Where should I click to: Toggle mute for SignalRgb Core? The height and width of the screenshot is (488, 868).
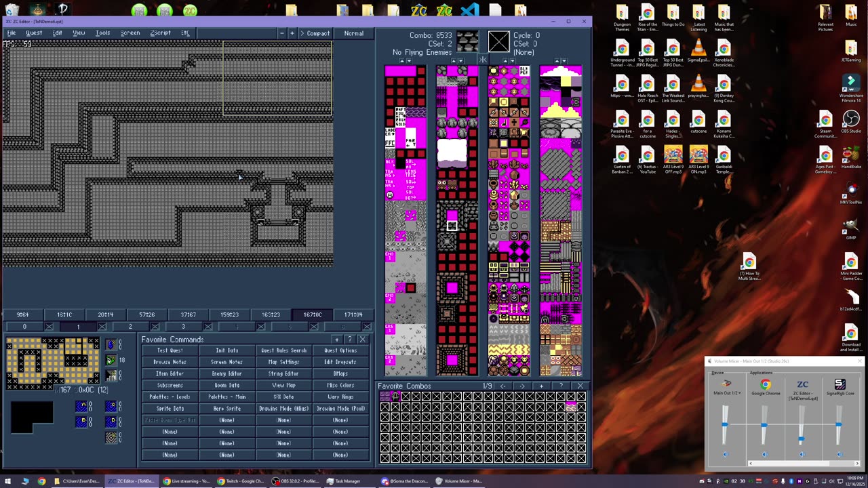pyautogui.click(x=840, y=454)
